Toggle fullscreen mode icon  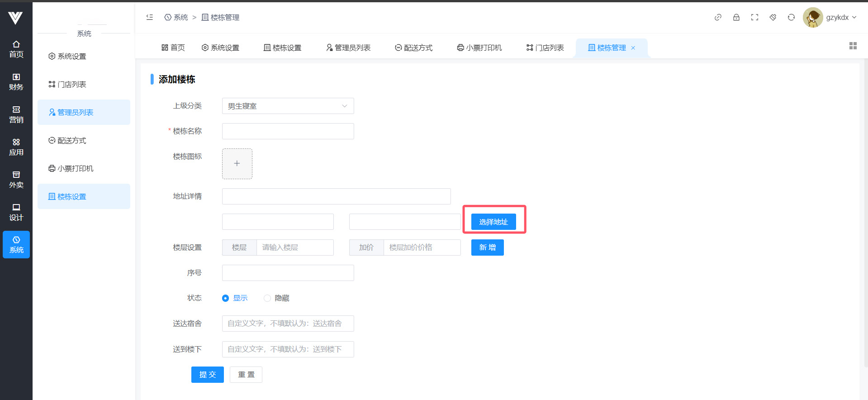pyautogui.click(x=754, y=17)
